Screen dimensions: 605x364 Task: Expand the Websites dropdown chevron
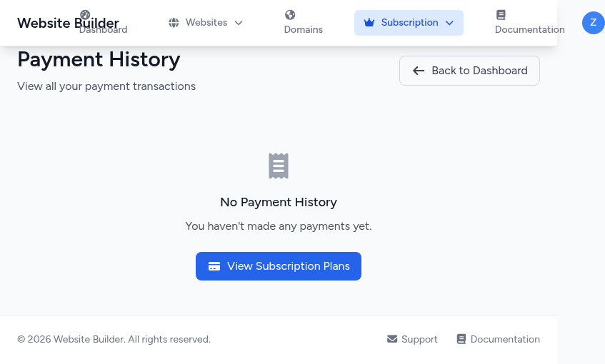click(239, 23)
